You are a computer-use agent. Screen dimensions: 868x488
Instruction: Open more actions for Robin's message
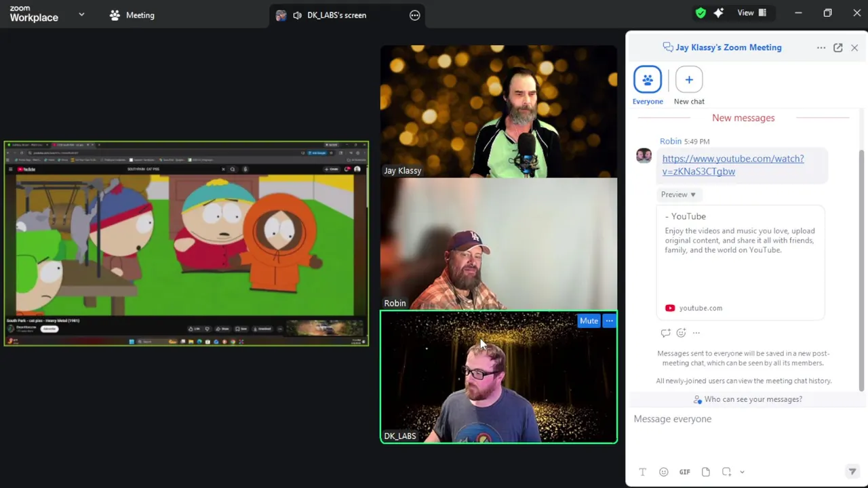click(696, 333)
